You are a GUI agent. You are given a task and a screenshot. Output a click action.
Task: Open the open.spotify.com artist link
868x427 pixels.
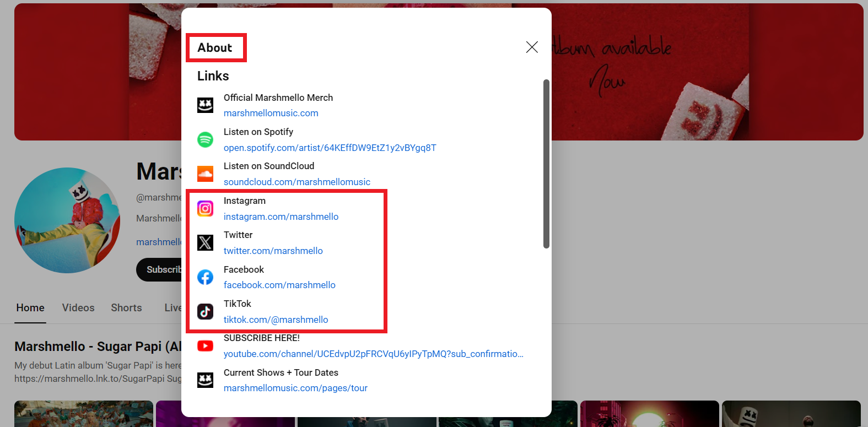(x=330, y=148)
